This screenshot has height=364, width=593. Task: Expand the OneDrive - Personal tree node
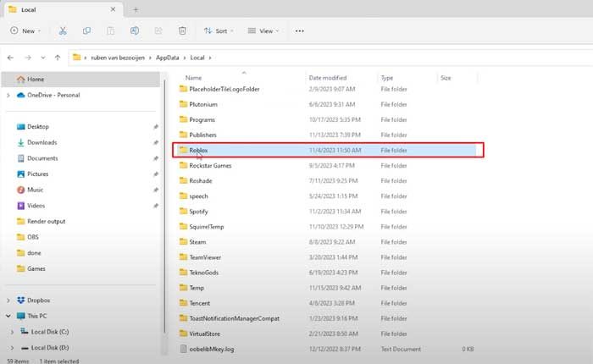[x=8, y=95]
